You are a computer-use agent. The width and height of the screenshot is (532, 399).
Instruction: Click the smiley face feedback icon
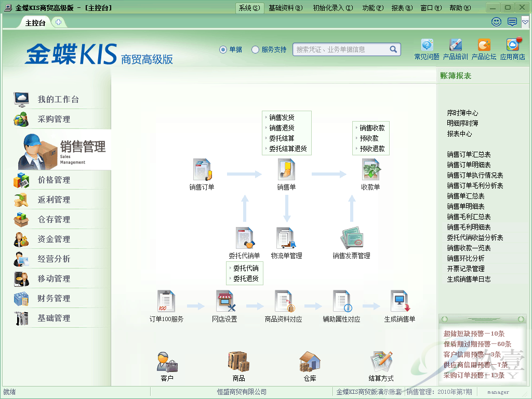496,22
